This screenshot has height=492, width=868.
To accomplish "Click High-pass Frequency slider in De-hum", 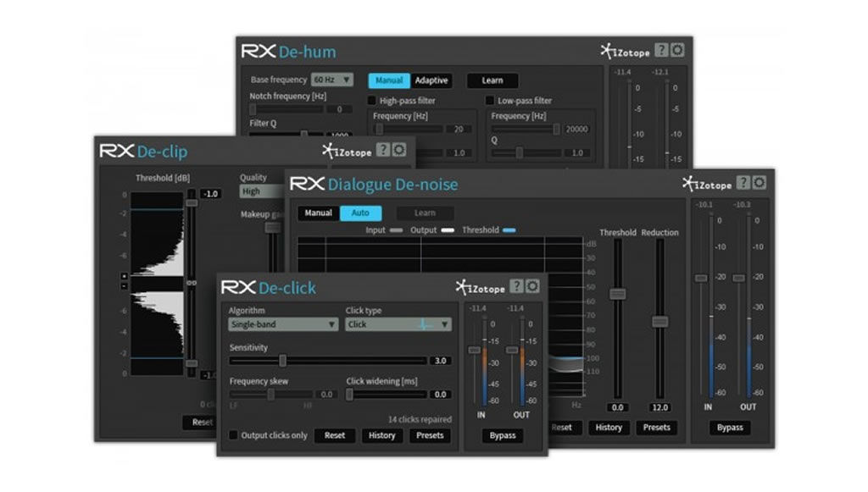I will [379, 130].
